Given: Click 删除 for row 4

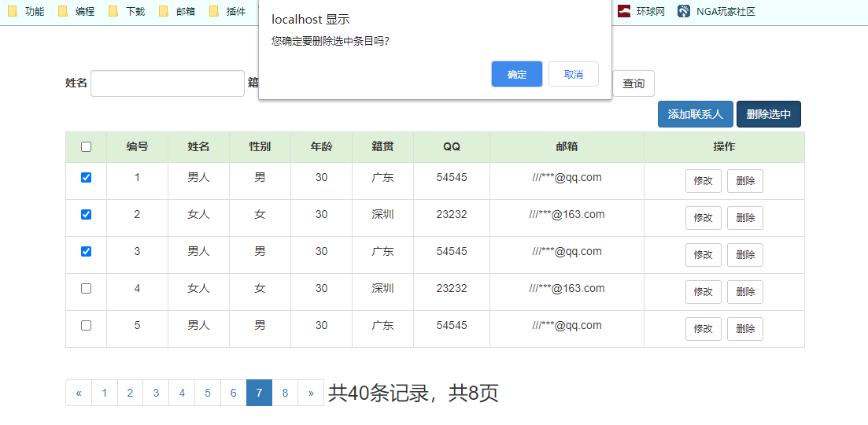Looking at the screenshot, I should tap(745, 292).
